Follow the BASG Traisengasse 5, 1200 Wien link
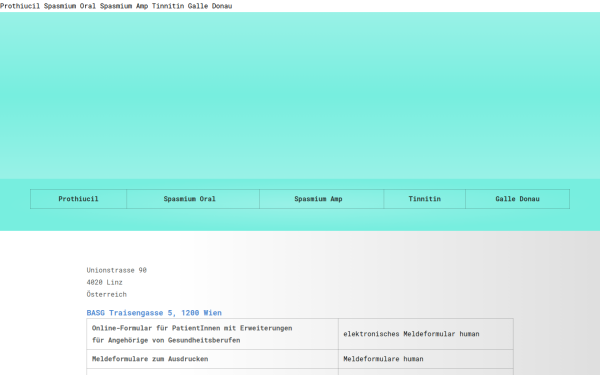Image resolution: width=600 pixels, height=375 pixels. 154,313
